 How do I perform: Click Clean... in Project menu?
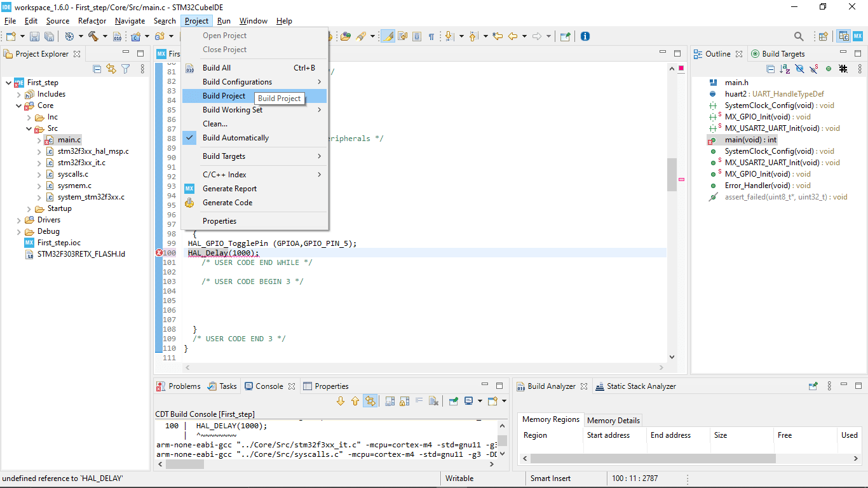pos(254,124)
